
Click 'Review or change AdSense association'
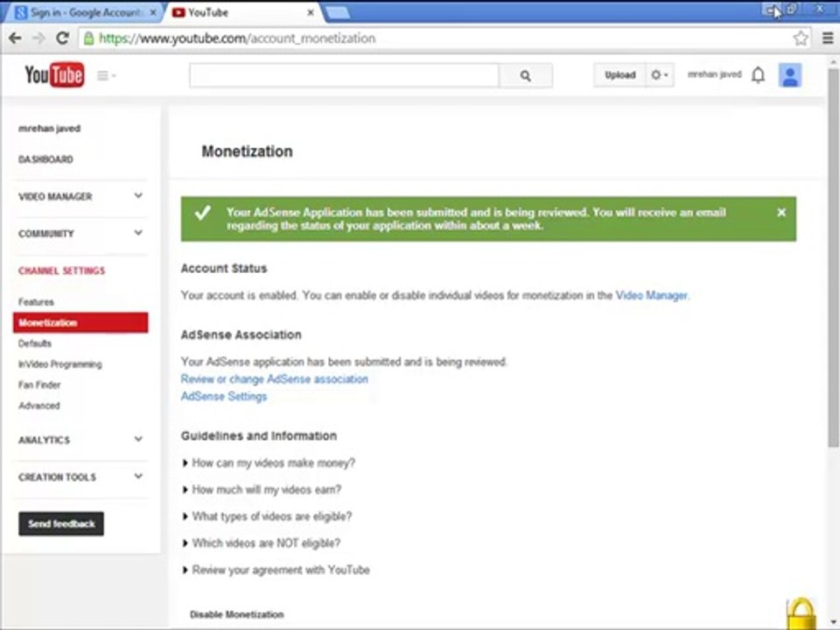tap(274, 379)
